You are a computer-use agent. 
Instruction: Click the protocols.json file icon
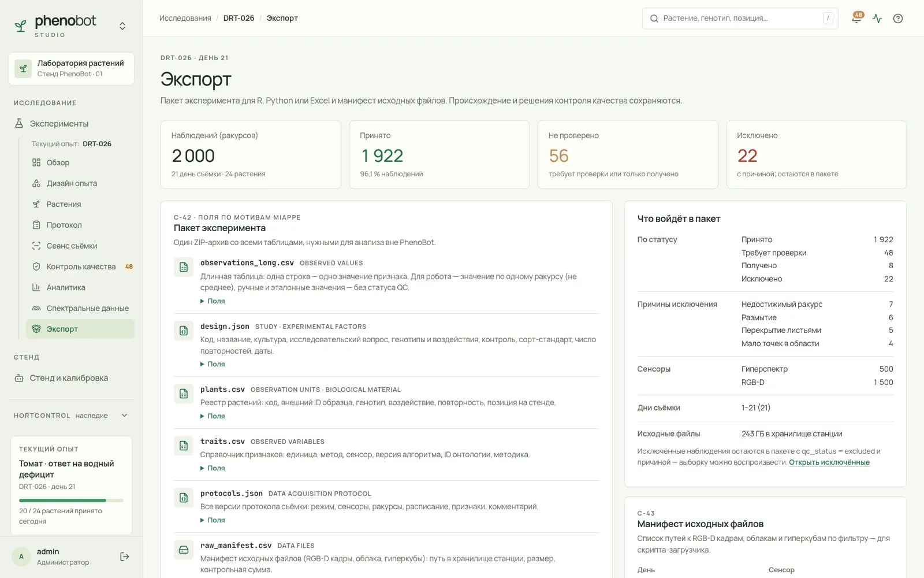(184, 498)
